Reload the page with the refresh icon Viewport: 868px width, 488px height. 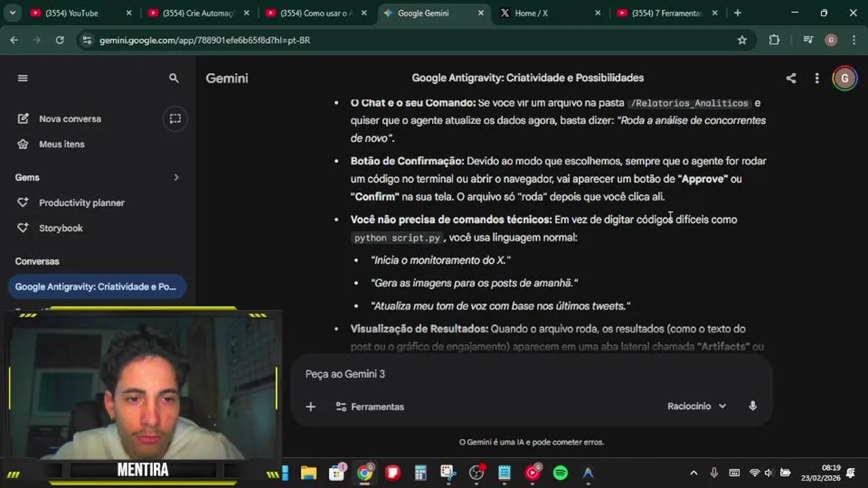[x=60, y=40]
